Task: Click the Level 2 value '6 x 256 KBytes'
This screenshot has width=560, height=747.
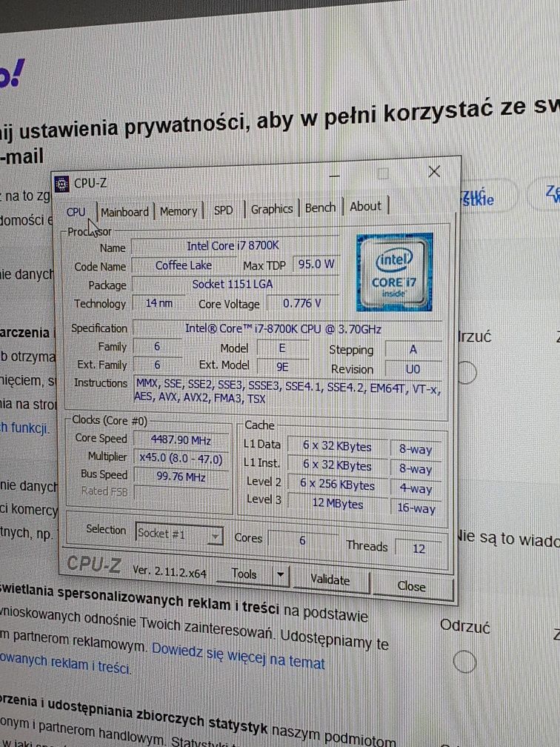Action: pos(338,485)
